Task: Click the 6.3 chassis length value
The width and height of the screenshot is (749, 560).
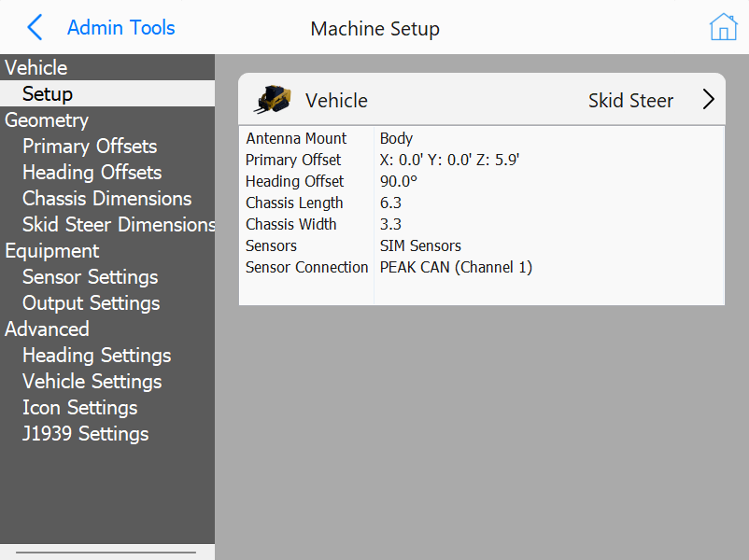Action: point(390,203)
